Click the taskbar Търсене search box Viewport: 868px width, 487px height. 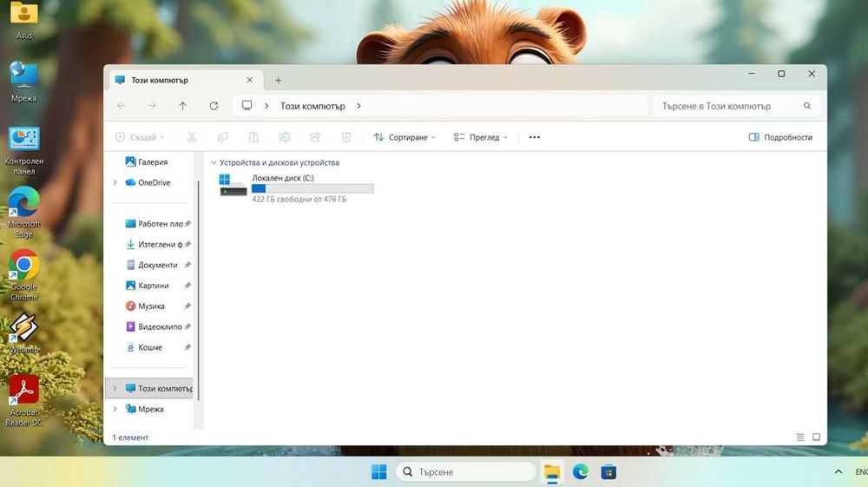click(466, 472)
